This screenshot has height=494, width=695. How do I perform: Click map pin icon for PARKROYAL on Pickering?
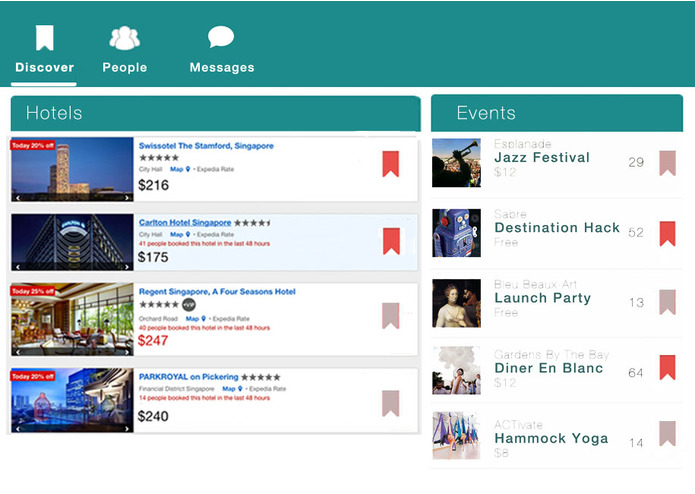point(240,389)
